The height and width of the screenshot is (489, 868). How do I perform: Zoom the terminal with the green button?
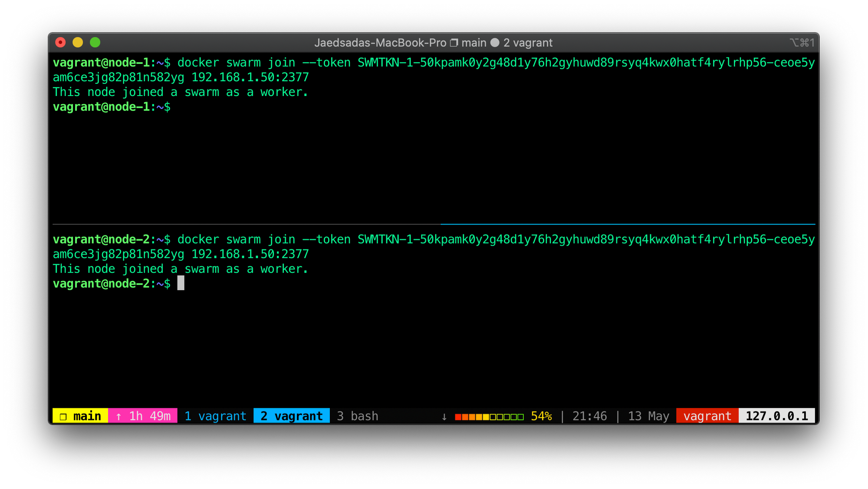coord(95,42)
